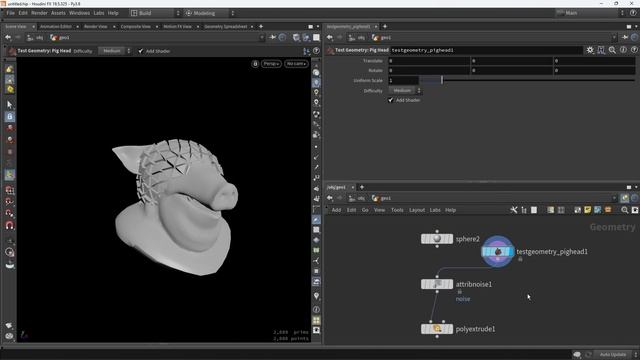Open the Render menu
The height and width of the screenshot is (360, 640).
(x=39, y=13)
